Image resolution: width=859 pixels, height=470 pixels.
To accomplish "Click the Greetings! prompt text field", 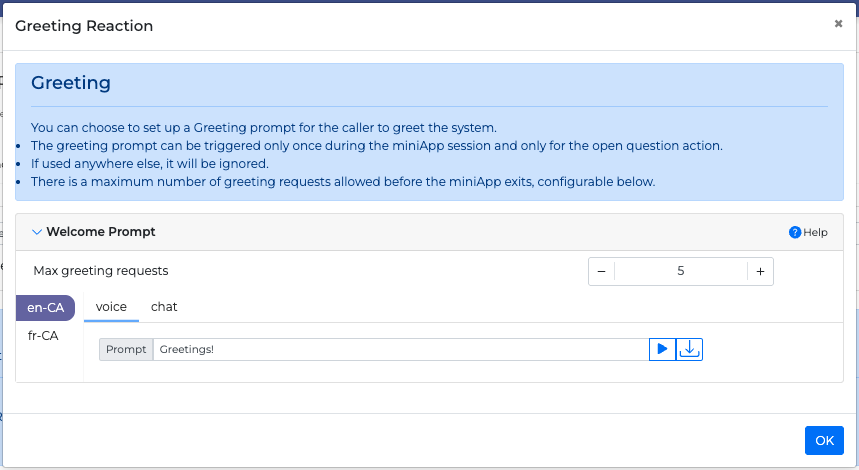I will point(401,349).
